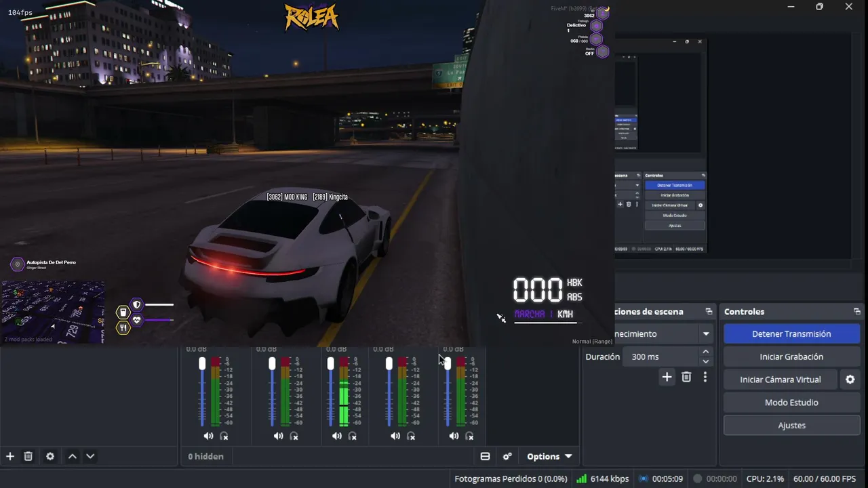
Task: Mute the second audio mixer channel from the left
Action: (278, 436)
